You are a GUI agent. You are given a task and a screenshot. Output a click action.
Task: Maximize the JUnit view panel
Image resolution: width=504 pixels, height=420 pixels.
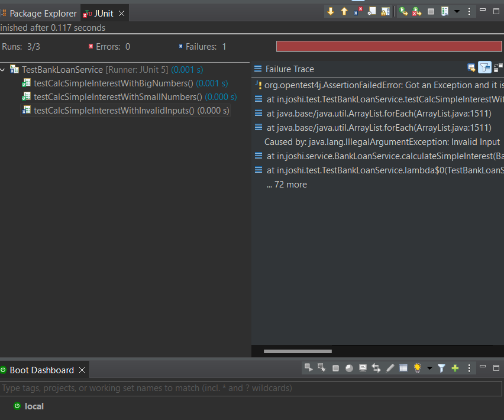click(x=496, y=11)
